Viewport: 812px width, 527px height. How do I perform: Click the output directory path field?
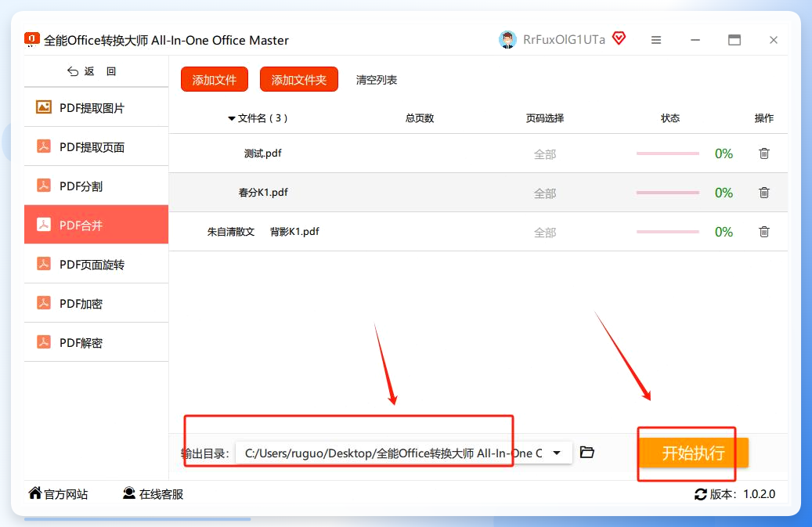pyautogui.click(x=404, y=453)
